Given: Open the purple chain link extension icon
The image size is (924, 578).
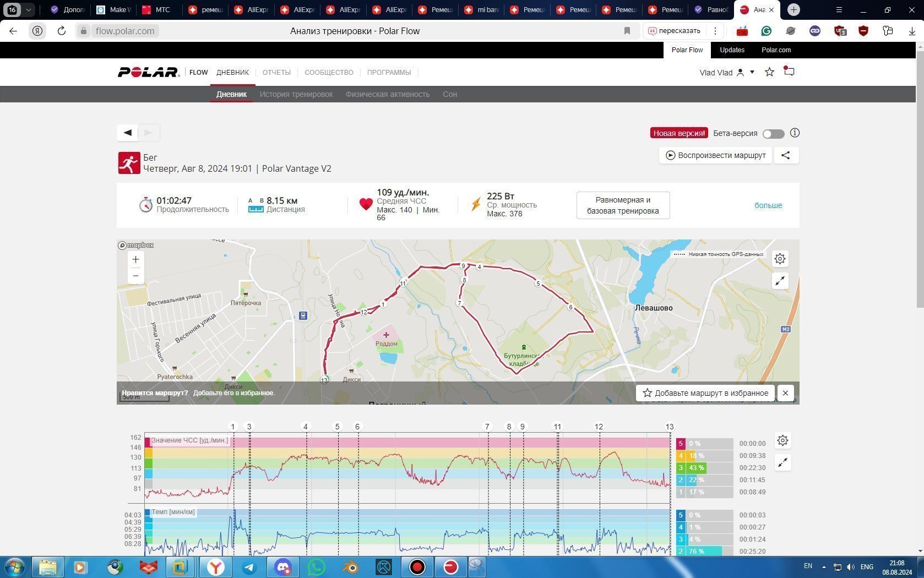Looking at the screenshot, I should click(x=815, y=31).
